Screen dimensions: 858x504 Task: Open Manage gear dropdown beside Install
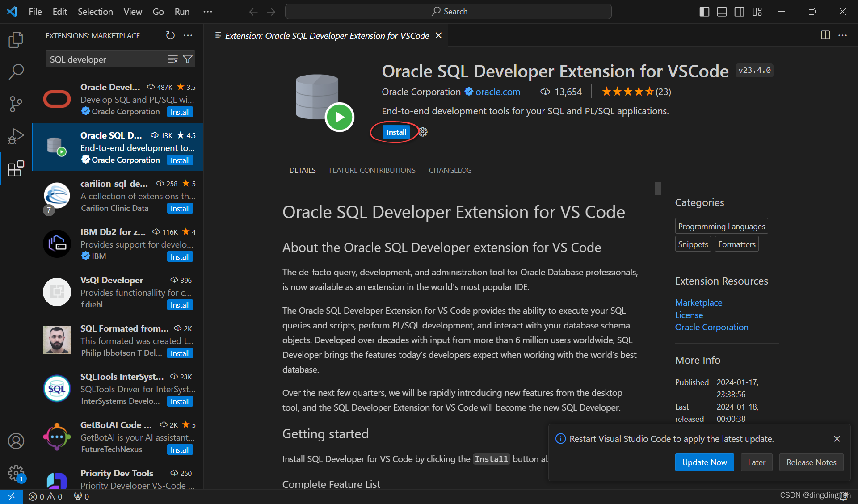coord(423,132)
